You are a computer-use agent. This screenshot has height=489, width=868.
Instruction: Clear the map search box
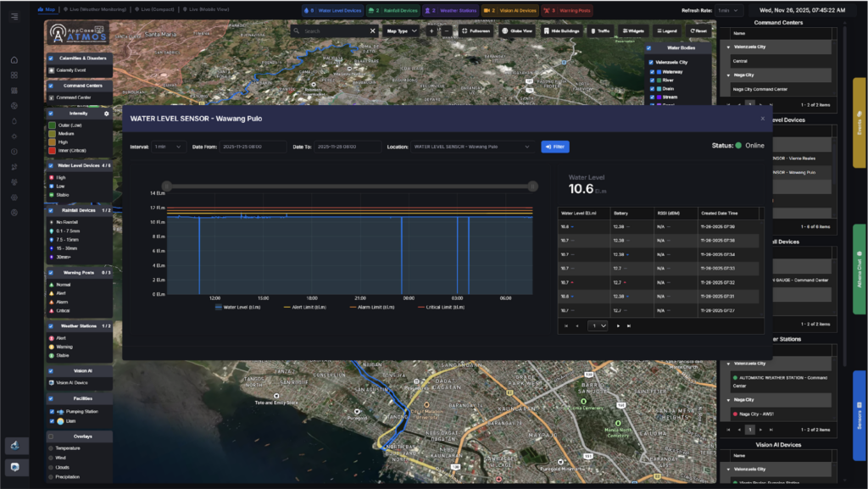[x=373, y=31]
